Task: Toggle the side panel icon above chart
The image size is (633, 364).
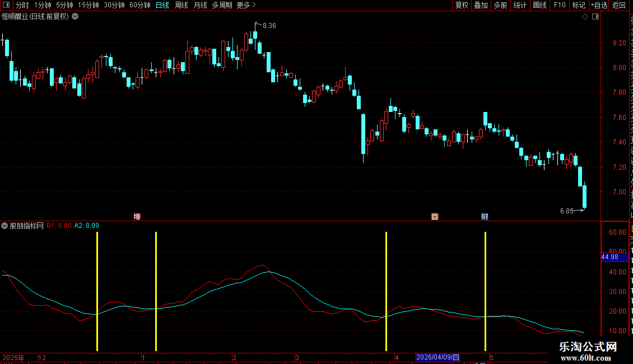Action: click(x=595, y=17)
